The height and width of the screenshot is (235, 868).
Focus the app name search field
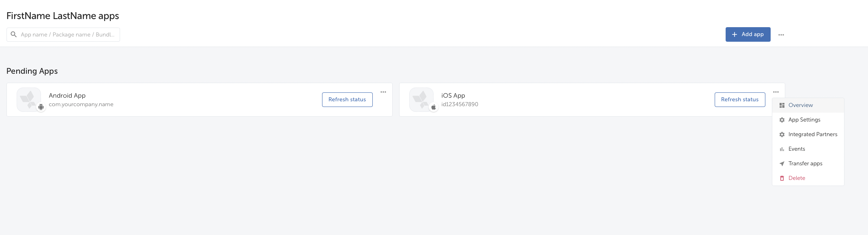[x=63, y=34]
